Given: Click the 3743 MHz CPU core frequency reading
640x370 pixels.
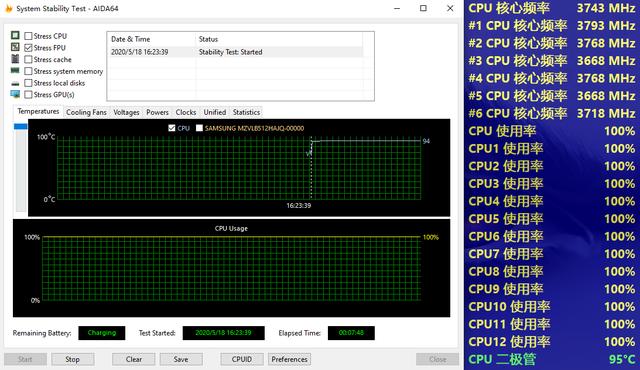Looking at the screenshot, I should point(606,8).
